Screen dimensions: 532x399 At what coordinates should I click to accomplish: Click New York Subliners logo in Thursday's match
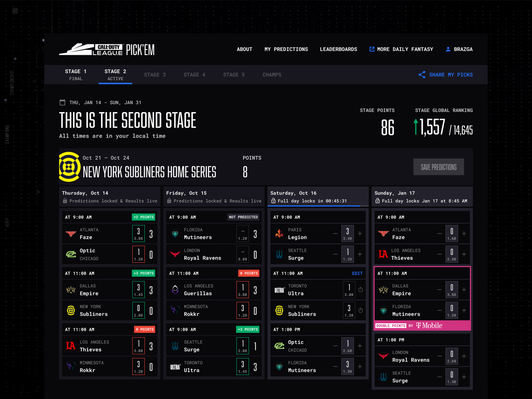71,310
